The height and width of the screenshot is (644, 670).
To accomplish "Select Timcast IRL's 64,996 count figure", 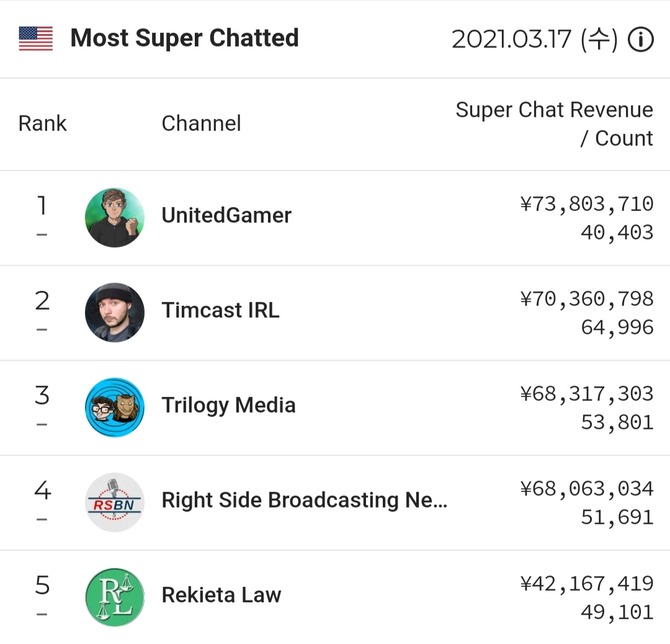I will 617,327.
